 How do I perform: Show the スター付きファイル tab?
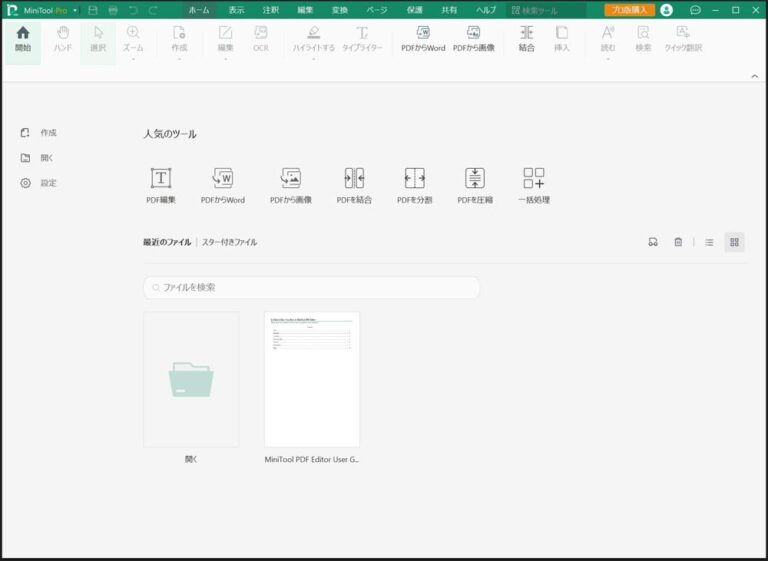pos(229,242)
